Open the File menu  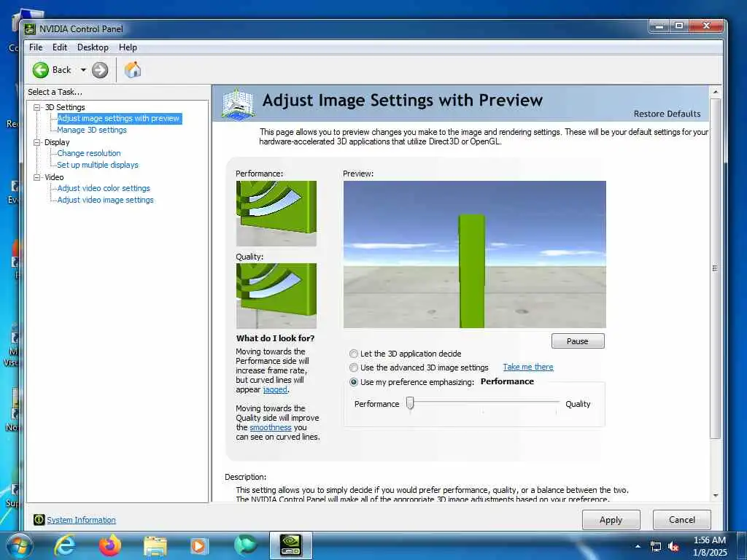36,47
